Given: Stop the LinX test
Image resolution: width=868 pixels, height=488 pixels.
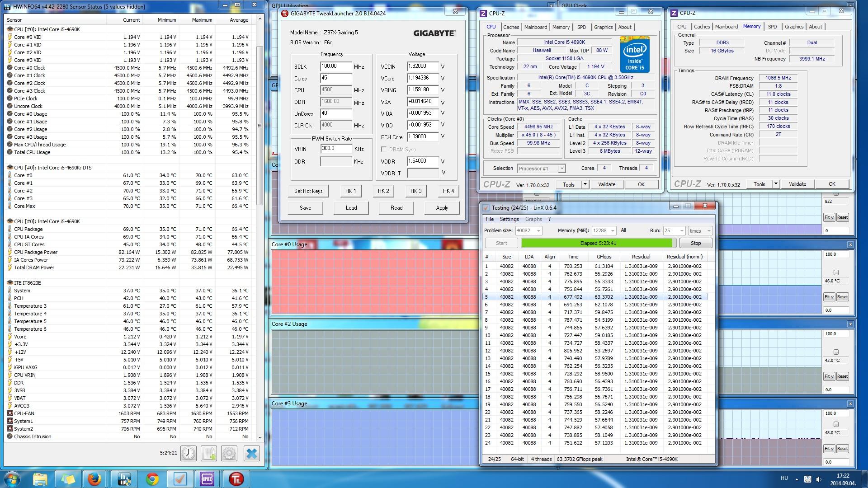Looking at the screenshot, I should [696, 243].
